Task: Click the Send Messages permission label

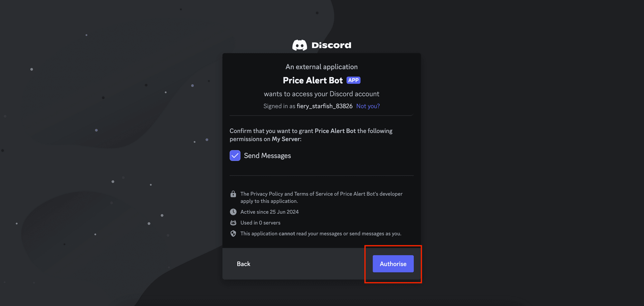Action: point(267,155)
